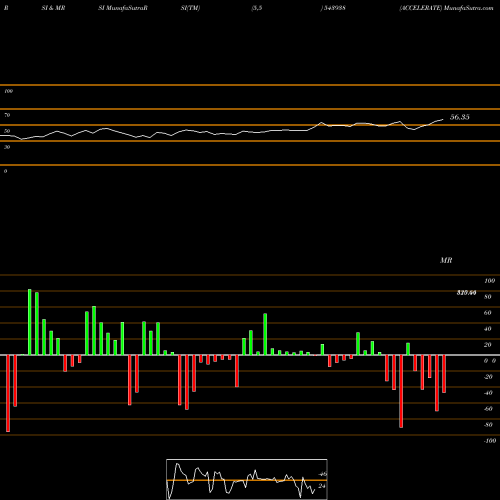
Task: Click the -100 label on MR axis
Action: [490, 441]
